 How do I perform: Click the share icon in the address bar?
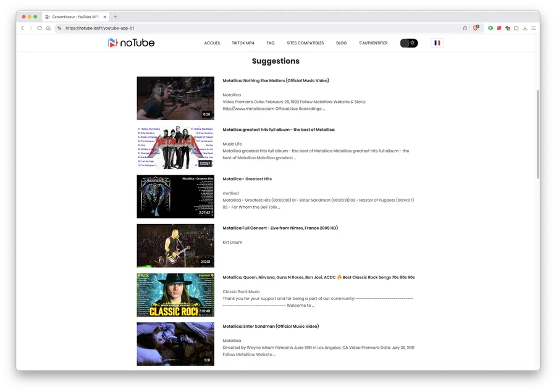[x=465, y=28]
